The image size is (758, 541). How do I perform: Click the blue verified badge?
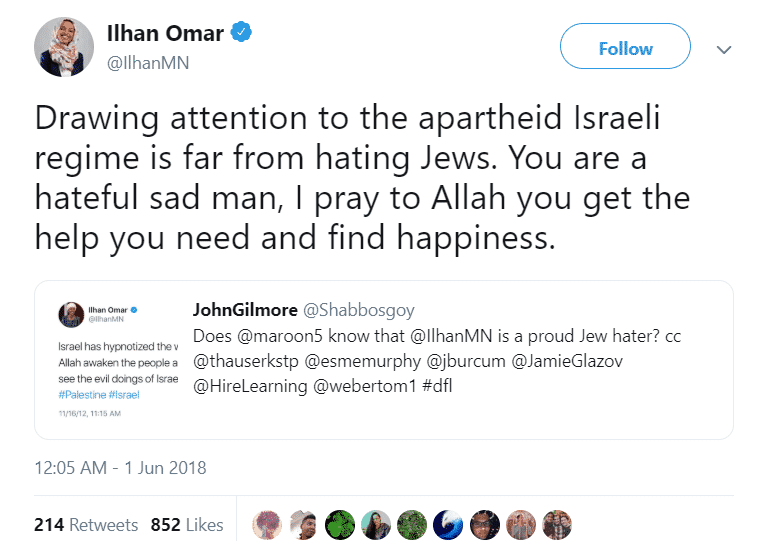[241, 33]
